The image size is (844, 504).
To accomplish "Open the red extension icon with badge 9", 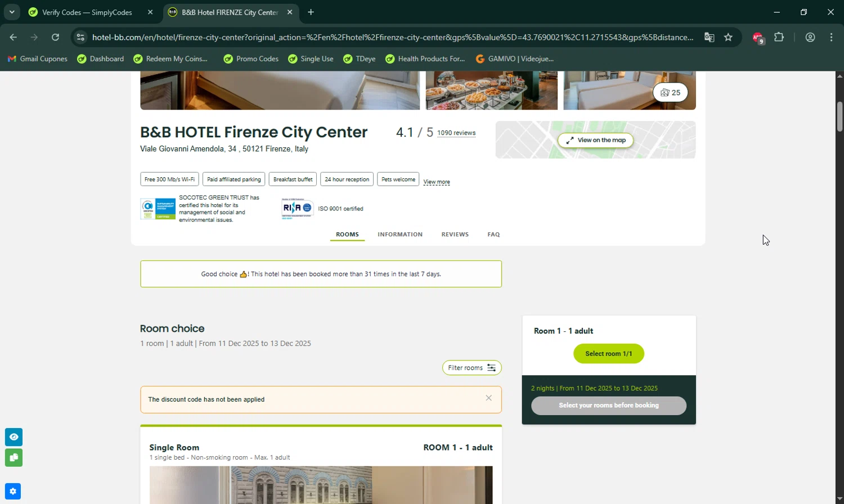I will coord(758,38).
